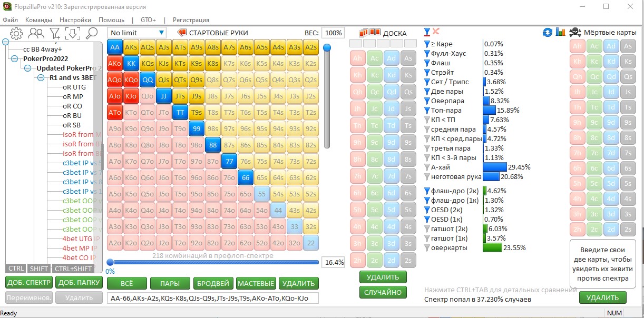Click the magnifier search icon
Viewport: 644px width, 318px height.
click(92, 34)
